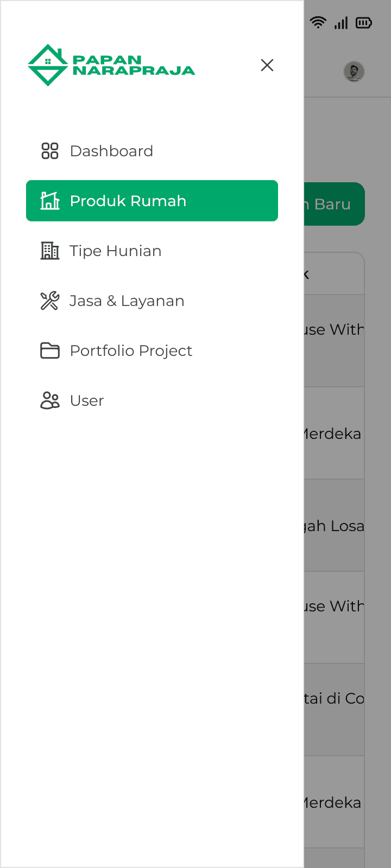Tap the cellular signal bars icon

[341, 23]
